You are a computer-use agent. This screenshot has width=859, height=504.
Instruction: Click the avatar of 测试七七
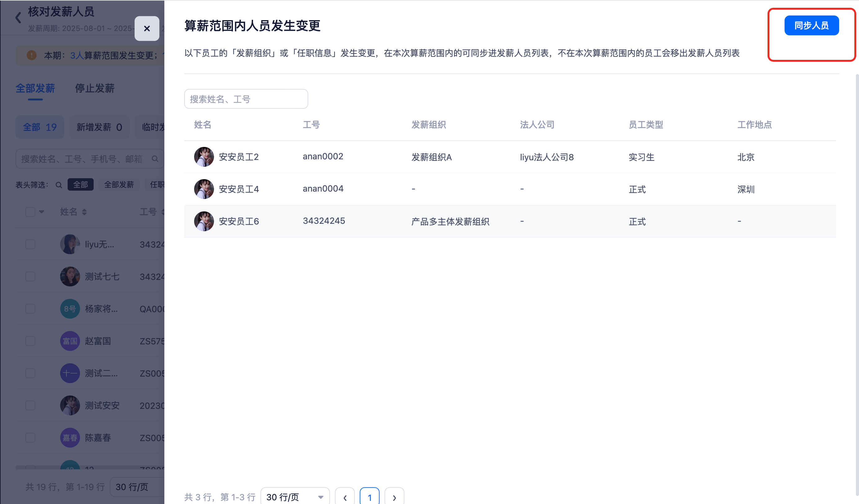pyautogui.click(x=70, y=276)
